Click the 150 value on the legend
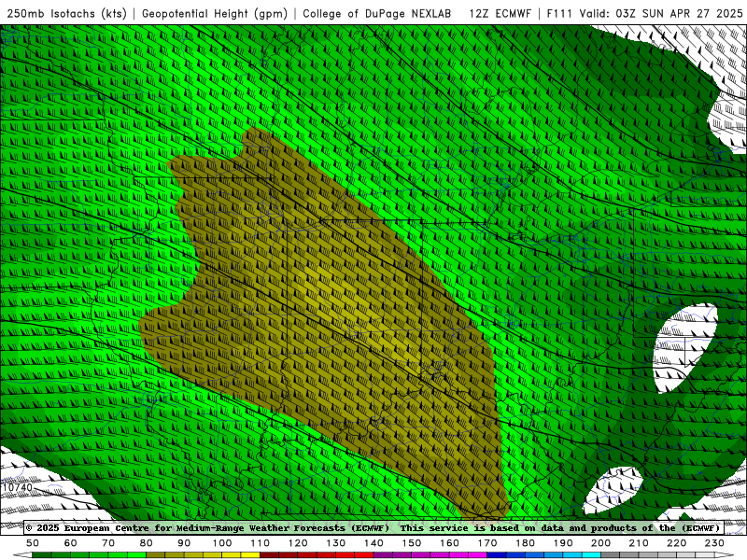The width and height of the screenshot is (747, 560). [x=411, y=543]
